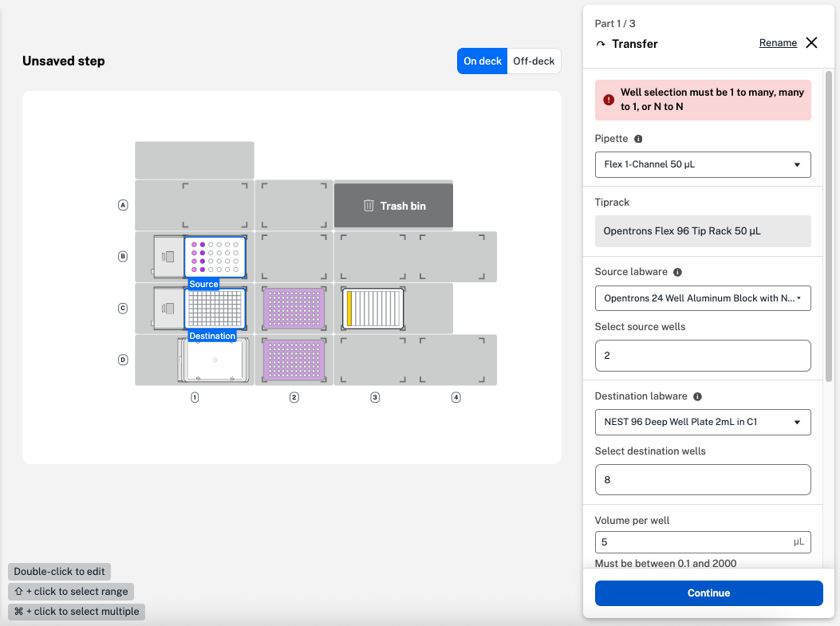Click the red error alert icon
Screen dimensions: 840x626
coord(609,100)
